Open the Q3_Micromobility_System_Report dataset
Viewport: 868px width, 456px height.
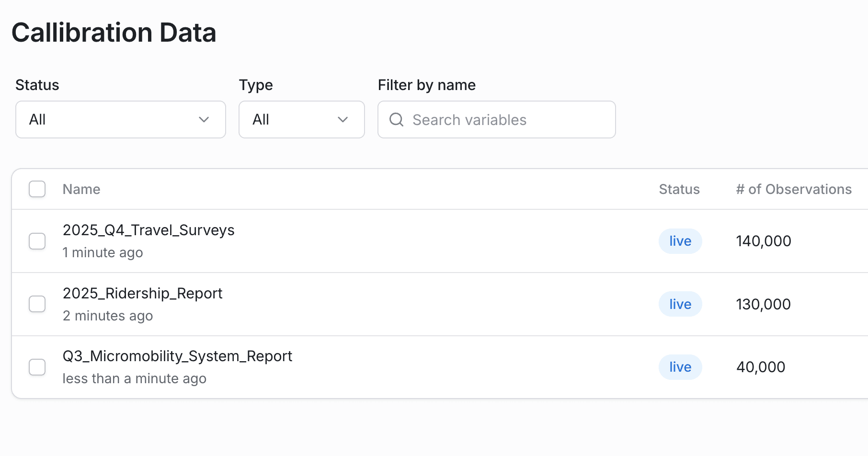pyautogui.click(x=177, y=356)
